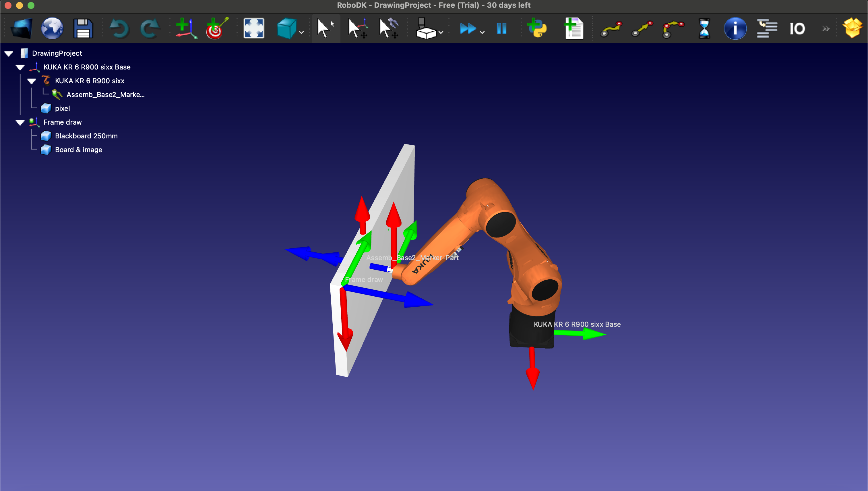The image size is (868, 491).
Task: Redo the last action
Action: (x=150, y=28)
